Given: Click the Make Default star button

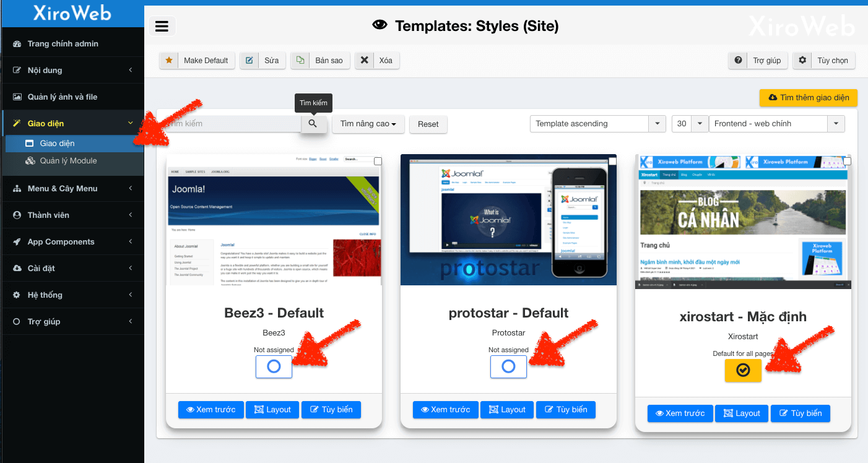Looking at the screenshot, I should coord(197,61).
